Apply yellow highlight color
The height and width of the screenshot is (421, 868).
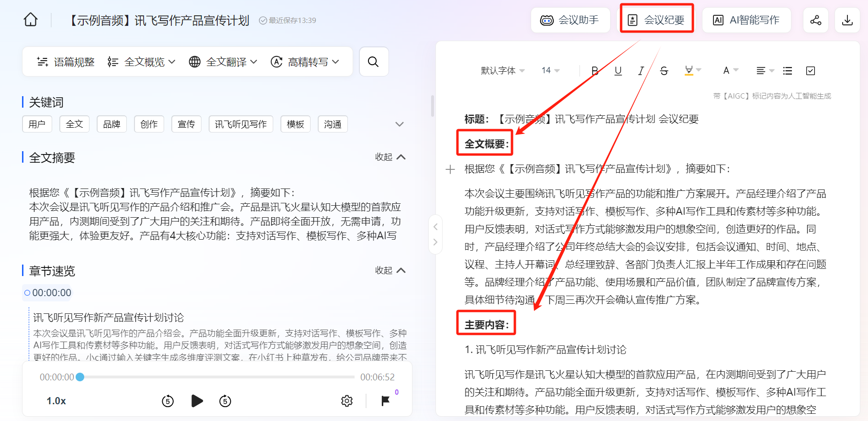tap(689, 71)
